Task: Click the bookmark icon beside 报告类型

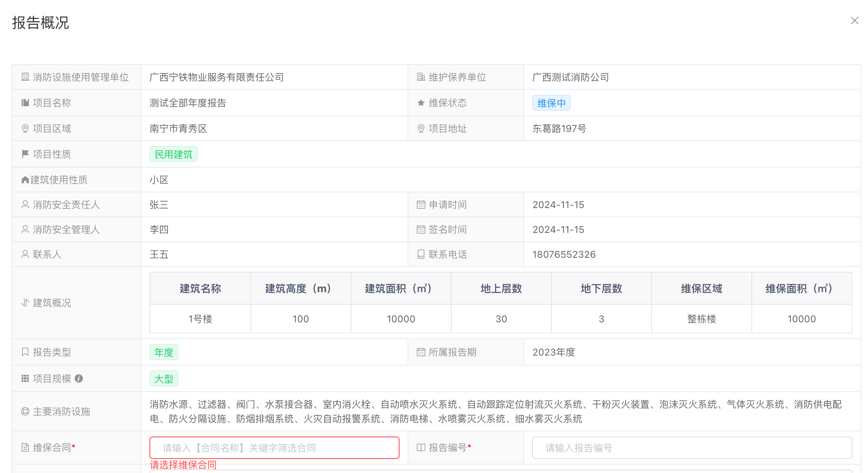Action: pyautogui.click(x=25, y=352)
